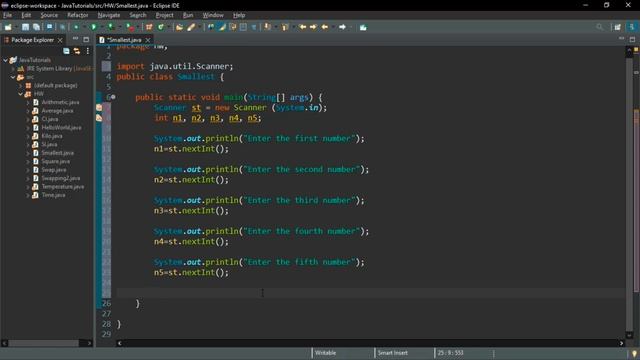The width and height of the screenshot is (640, 360).
Task: Open Package Explorer View Menu dots
Action: click(88, 51)
